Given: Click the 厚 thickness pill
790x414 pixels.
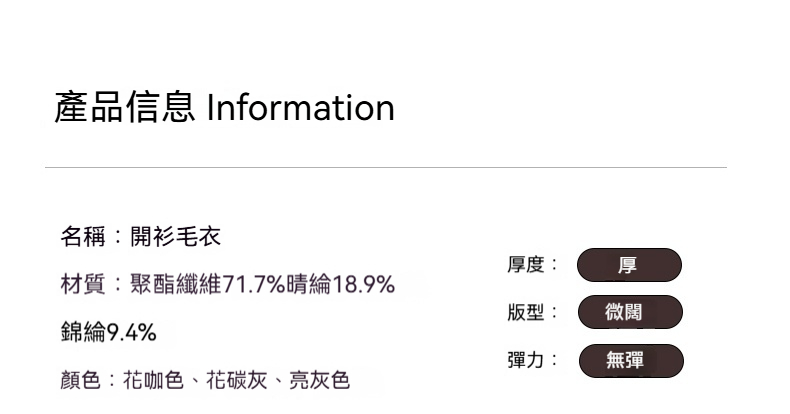Looking at the screenshot, I should click(629, 265).
